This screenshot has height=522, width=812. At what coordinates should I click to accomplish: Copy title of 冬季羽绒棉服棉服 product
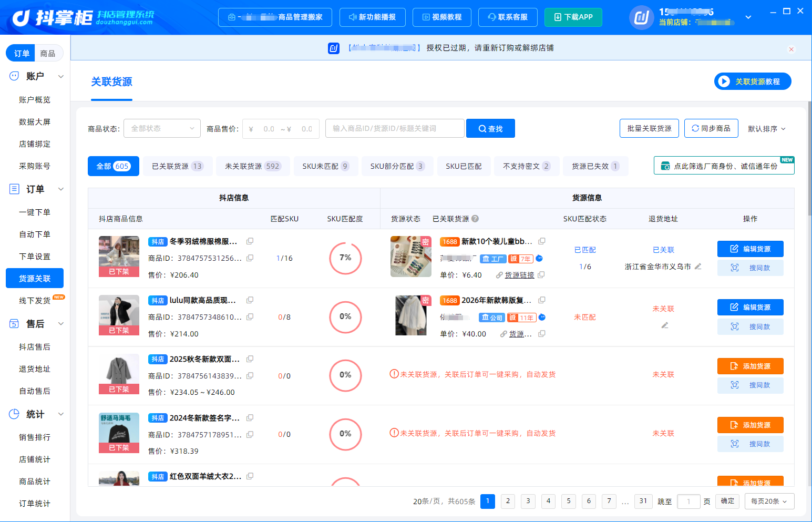tap(250, 241)
